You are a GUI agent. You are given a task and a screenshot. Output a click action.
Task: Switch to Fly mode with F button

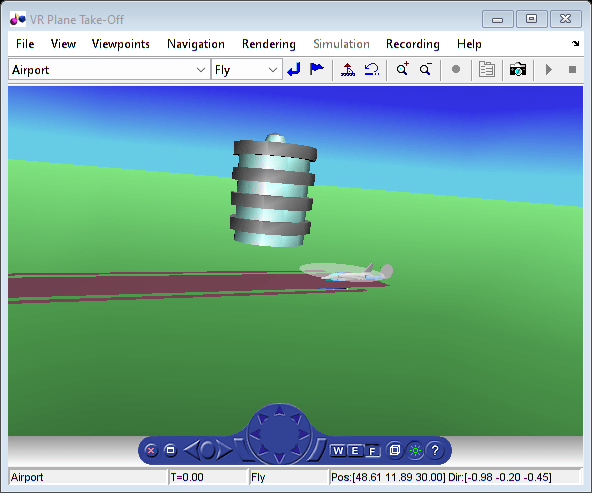[x=372, y=451]
